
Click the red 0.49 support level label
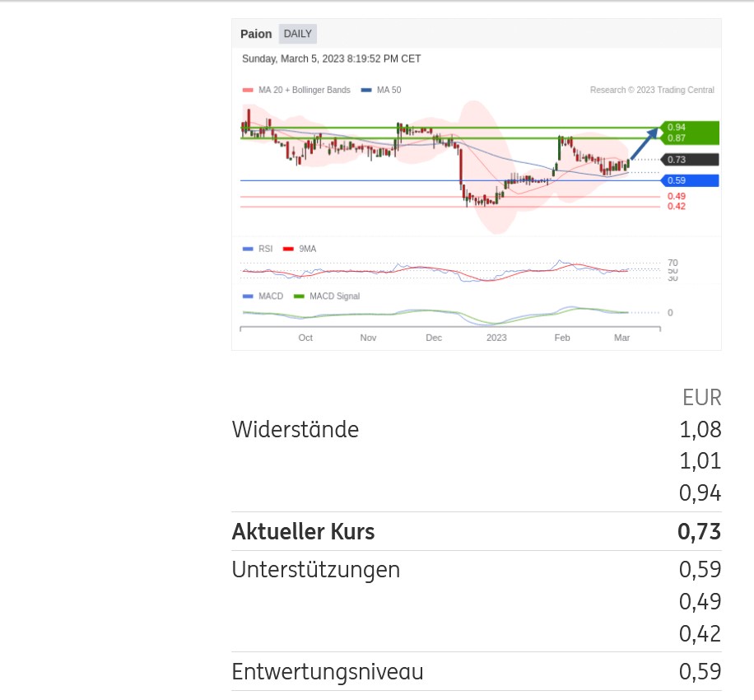pyautogui.click(x=677, y=196)
